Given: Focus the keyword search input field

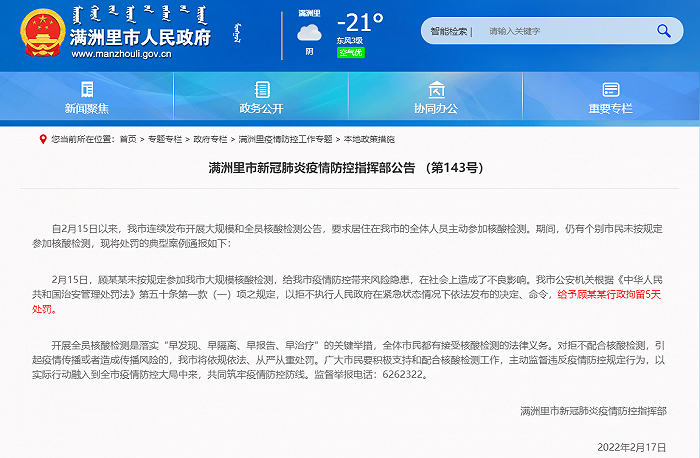Looking at the screenshot, I should tap(565, 31).
